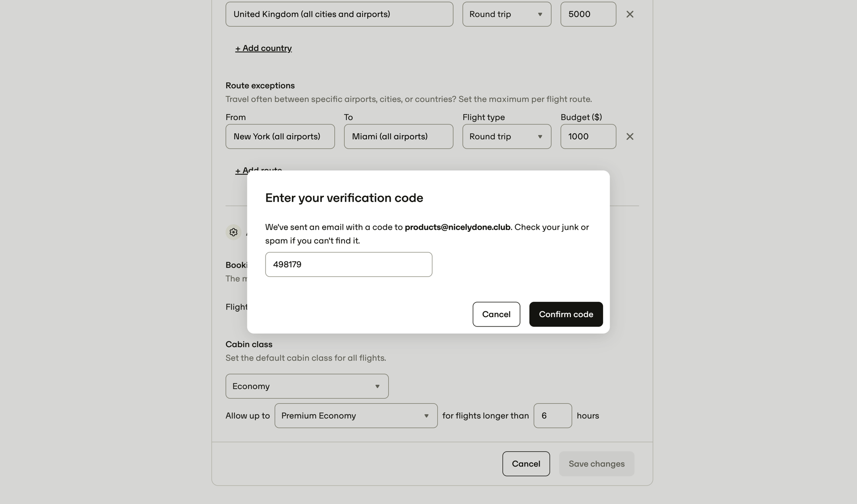Click the Add country link

tap(263, 48)
